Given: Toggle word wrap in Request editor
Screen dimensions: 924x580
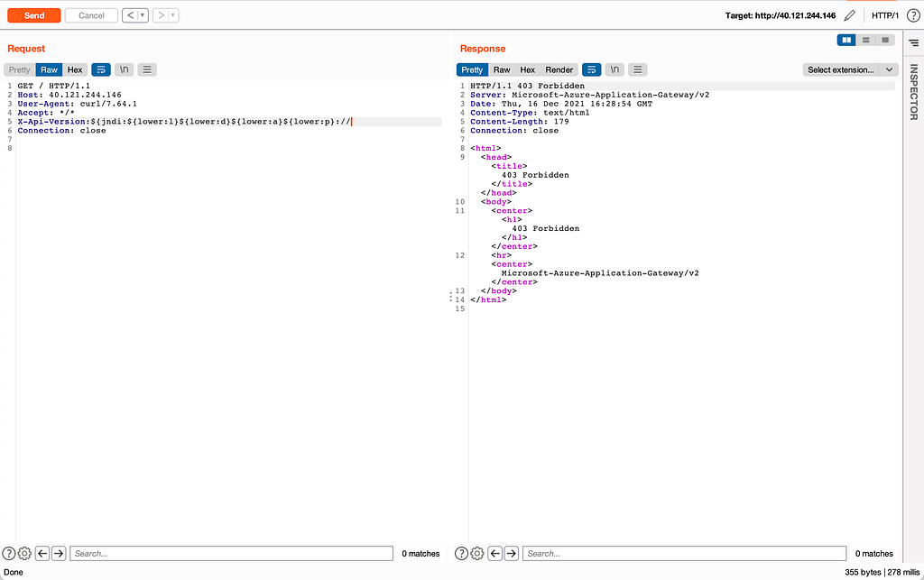Looking at the screenshot, I should [101, 69].
